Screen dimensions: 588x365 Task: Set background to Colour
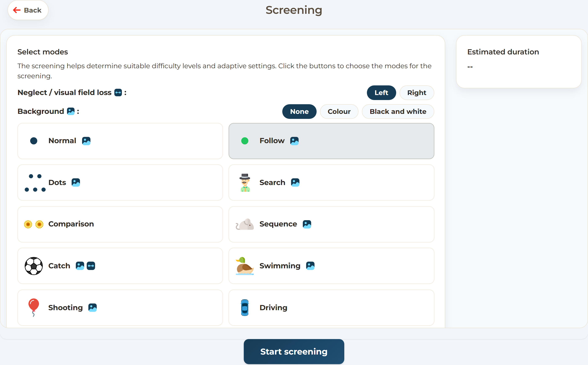point(339,112)
